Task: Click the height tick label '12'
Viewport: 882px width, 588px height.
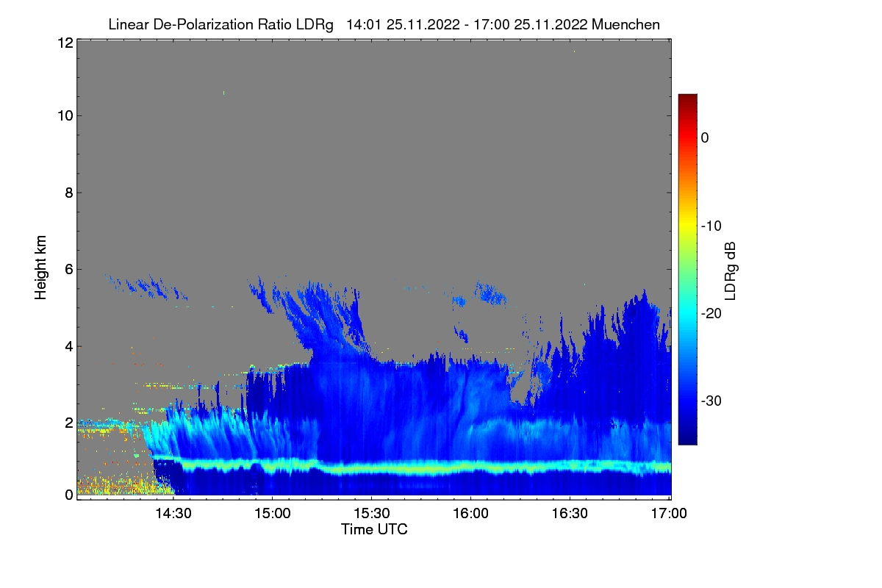Action: pyautogui.click(x=64, y=43)
